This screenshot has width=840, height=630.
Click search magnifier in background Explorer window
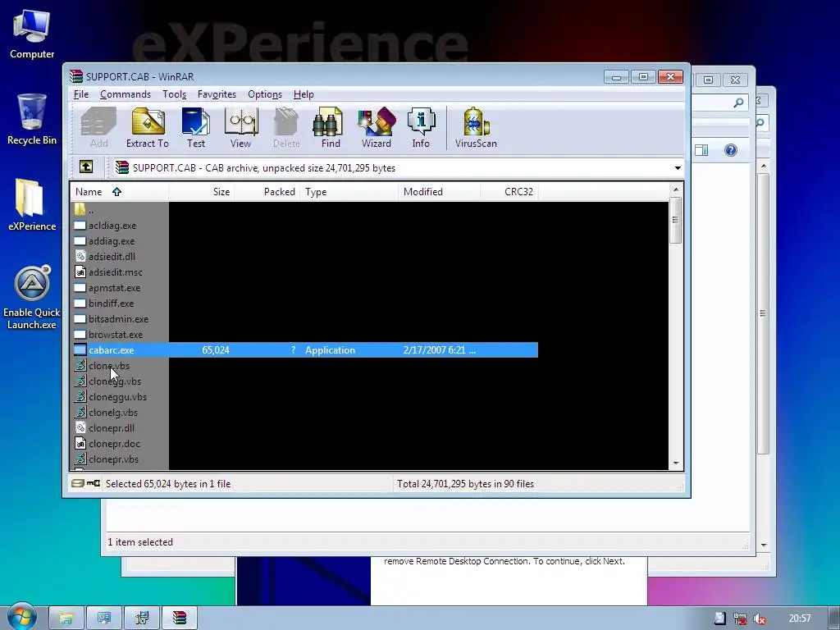(x=738, y=103)
